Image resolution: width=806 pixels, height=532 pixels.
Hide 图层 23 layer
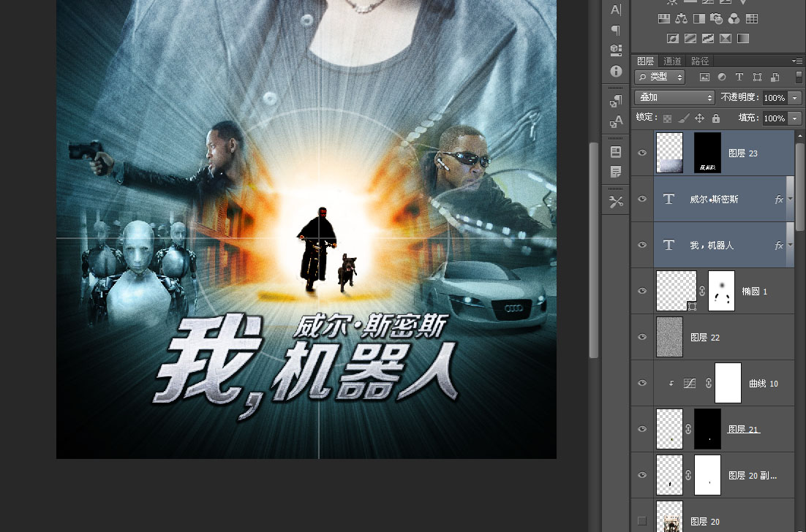click(x=642, y=153)
